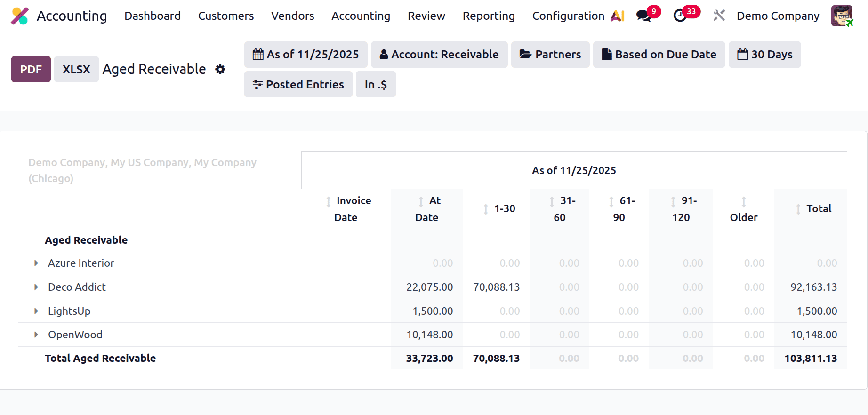Open the Vendors menu
Viewport: 868px width, 415px height.
[x=293, y=16]
